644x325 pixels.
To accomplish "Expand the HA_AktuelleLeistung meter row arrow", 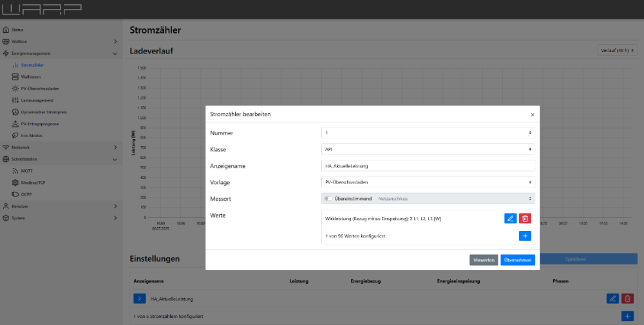I will pos(140,299).
